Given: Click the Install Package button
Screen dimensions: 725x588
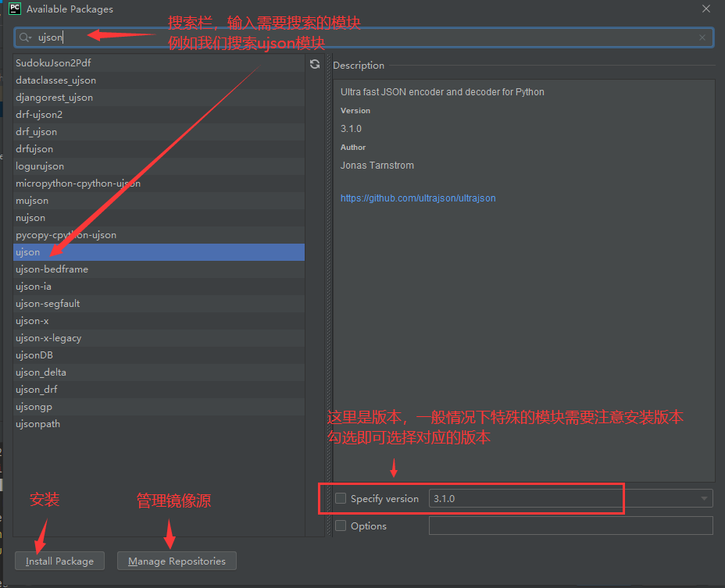Looking at the screenshot, I should (59, 561).
